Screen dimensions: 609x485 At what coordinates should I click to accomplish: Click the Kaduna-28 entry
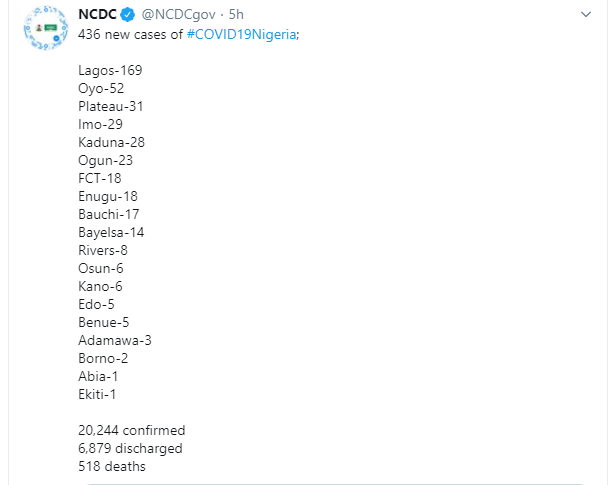click(x=112, y=142)
